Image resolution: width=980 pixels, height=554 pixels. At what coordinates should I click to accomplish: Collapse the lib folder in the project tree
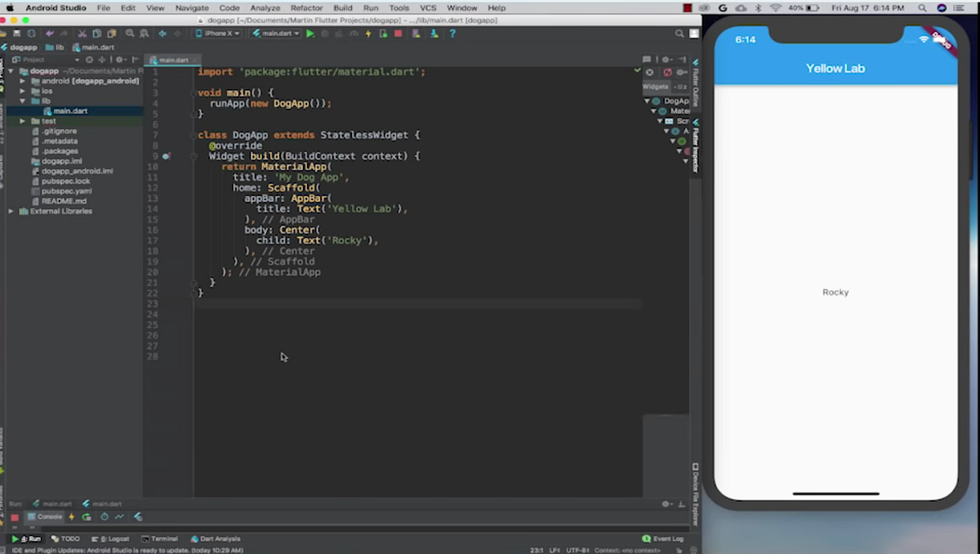tap(23, 101)
